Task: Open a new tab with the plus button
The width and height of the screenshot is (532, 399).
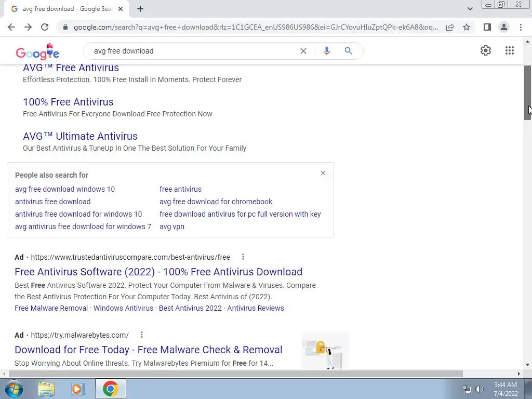Action: tap(140, 9)
